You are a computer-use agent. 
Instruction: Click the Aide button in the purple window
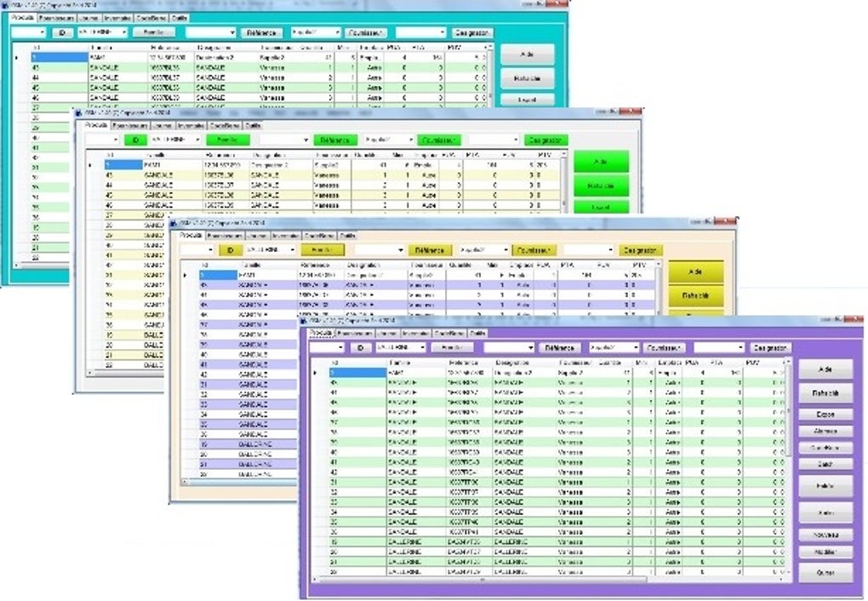pyautogui.click(x=825, y=369)
